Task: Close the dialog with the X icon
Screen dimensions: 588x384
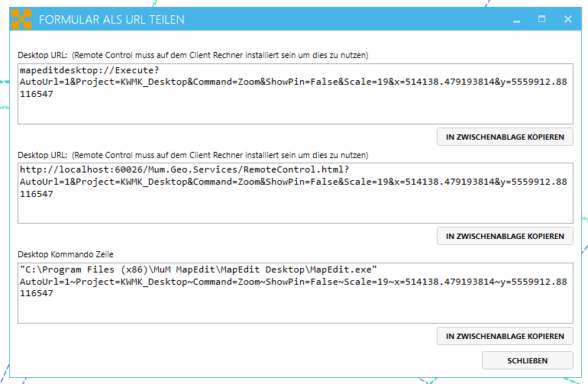Action: pyautogui.click(x=567, y=19)
